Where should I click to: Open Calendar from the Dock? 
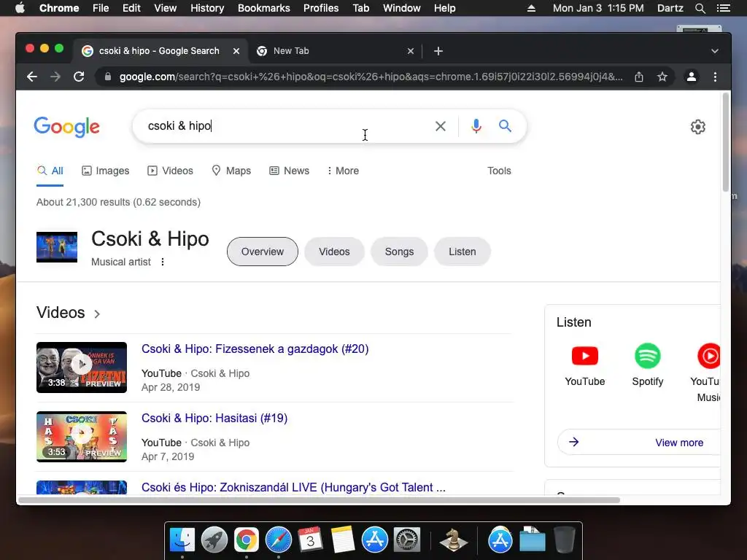coord(311,540)
